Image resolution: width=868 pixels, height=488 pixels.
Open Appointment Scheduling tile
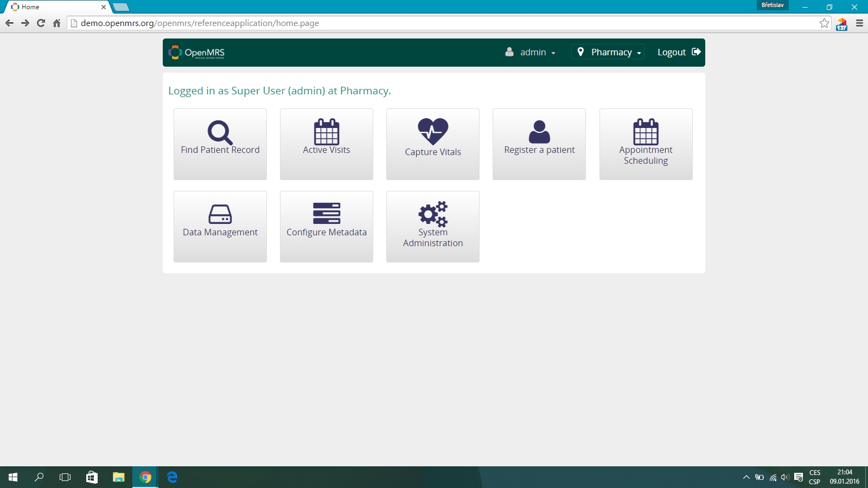(646, 144)
